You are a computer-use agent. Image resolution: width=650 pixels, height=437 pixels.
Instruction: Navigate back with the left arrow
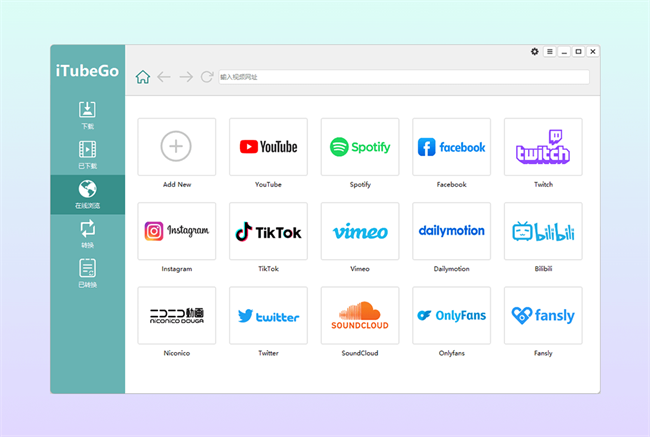(164, 77)
